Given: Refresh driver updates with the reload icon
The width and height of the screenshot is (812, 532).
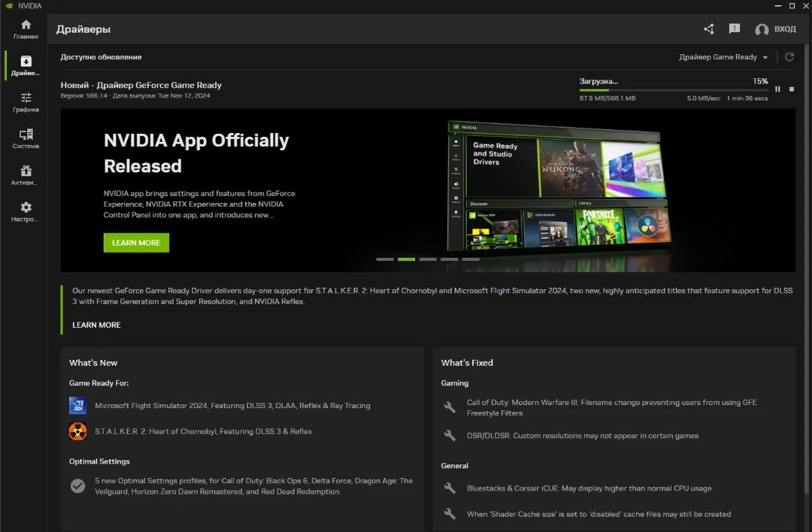Looking at the screenshot, I should 789,57.
